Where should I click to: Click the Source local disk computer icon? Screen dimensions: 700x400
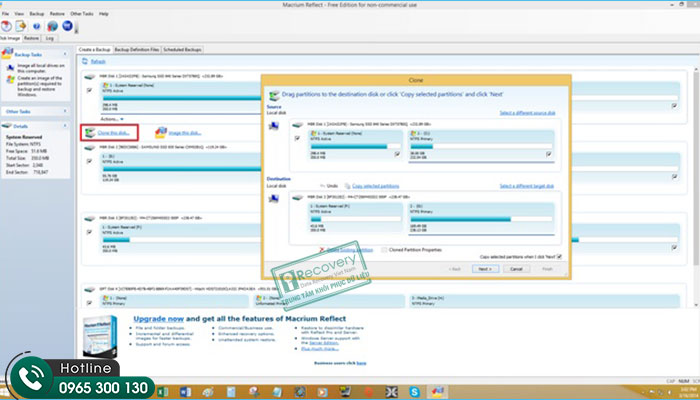(x=274, y=126)
